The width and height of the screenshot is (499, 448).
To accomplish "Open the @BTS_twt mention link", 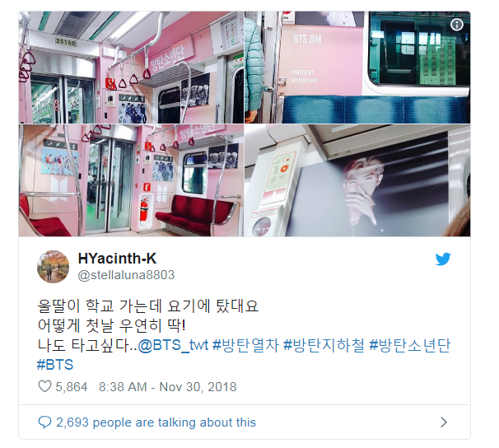I will point(173,345).
